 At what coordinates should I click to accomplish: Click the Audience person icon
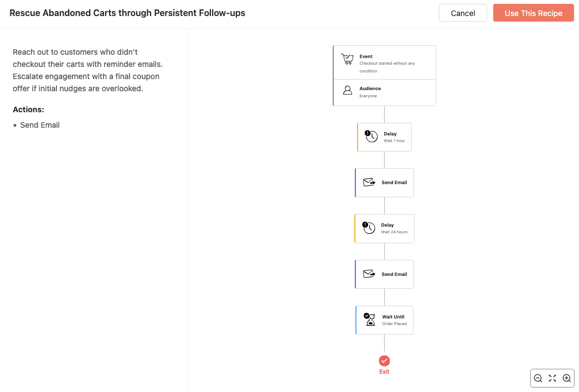348,90
